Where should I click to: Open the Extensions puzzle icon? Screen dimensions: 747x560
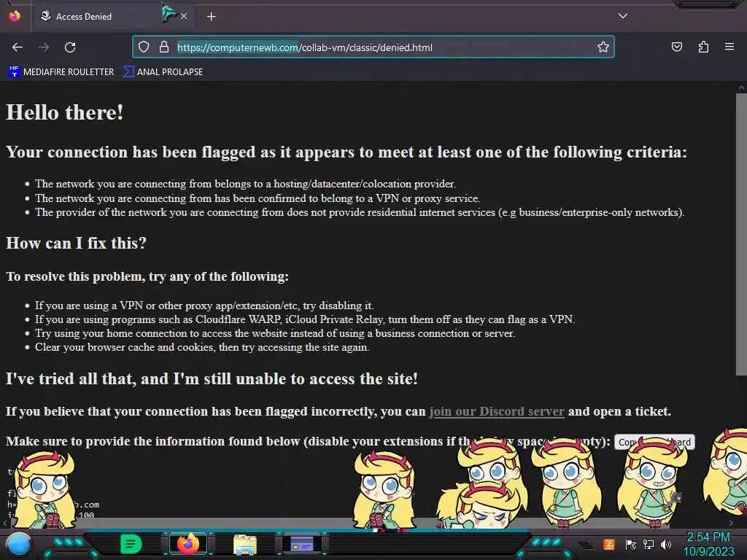703,47
